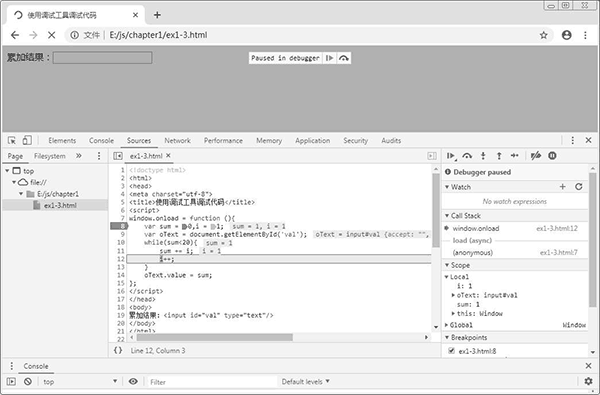600x395 pixels.
Task: Open the Audits tab
Action: coord(391,140)
